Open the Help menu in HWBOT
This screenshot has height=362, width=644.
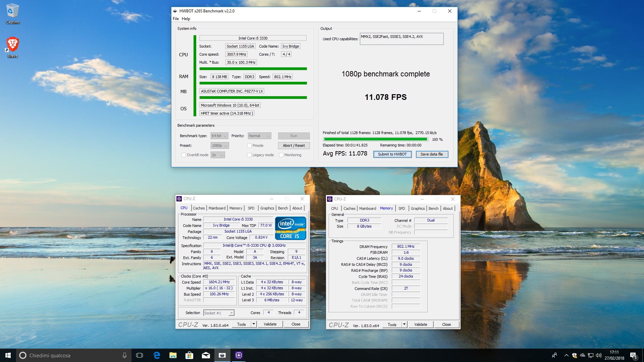(186, 19)
